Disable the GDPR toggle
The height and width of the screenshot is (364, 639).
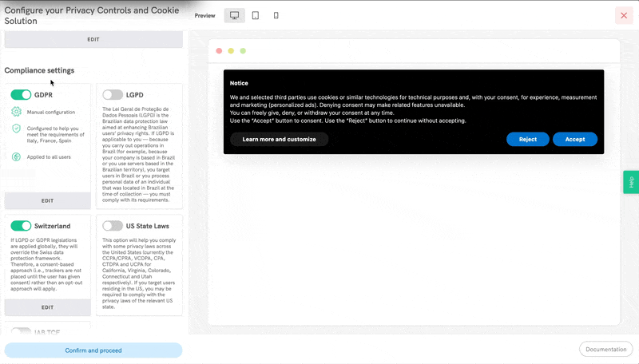(21, 94)
